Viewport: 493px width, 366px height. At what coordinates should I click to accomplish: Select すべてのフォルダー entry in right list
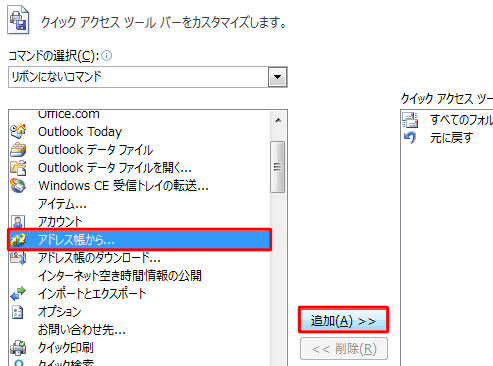(447, 120)
